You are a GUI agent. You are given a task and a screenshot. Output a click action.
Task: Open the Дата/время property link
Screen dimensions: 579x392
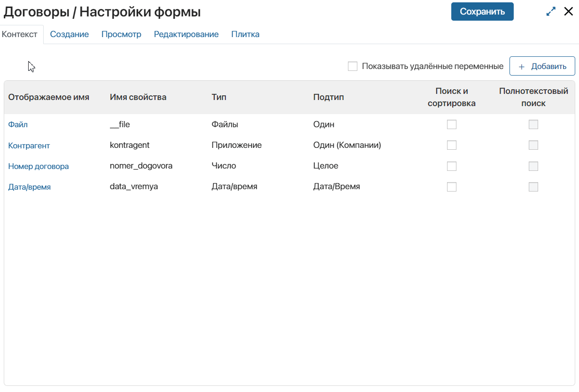pyautogui.click(x=30, y=187)
